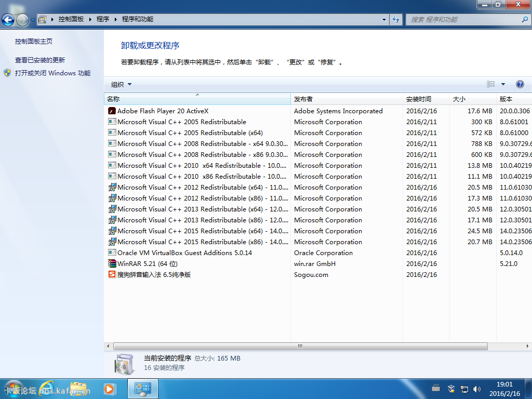
Task: Click the change view icon button
Action: tap(490, 84)
